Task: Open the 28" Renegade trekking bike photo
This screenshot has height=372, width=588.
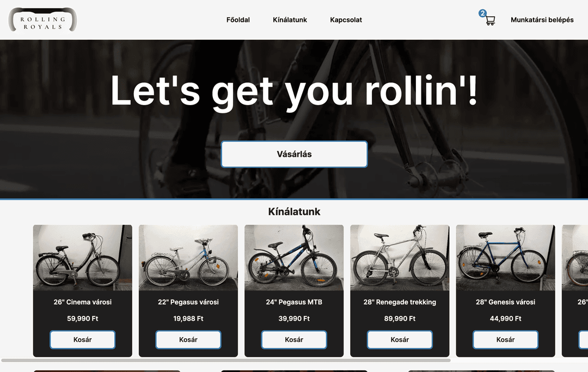Action: coord(400,258)
